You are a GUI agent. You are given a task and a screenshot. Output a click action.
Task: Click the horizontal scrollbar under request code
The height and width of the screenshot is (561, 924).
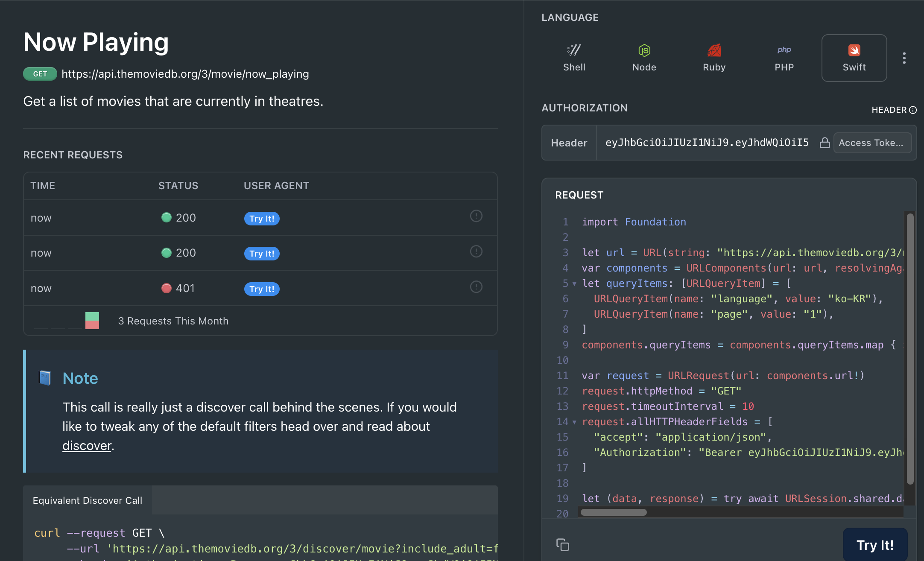(614, 512)
